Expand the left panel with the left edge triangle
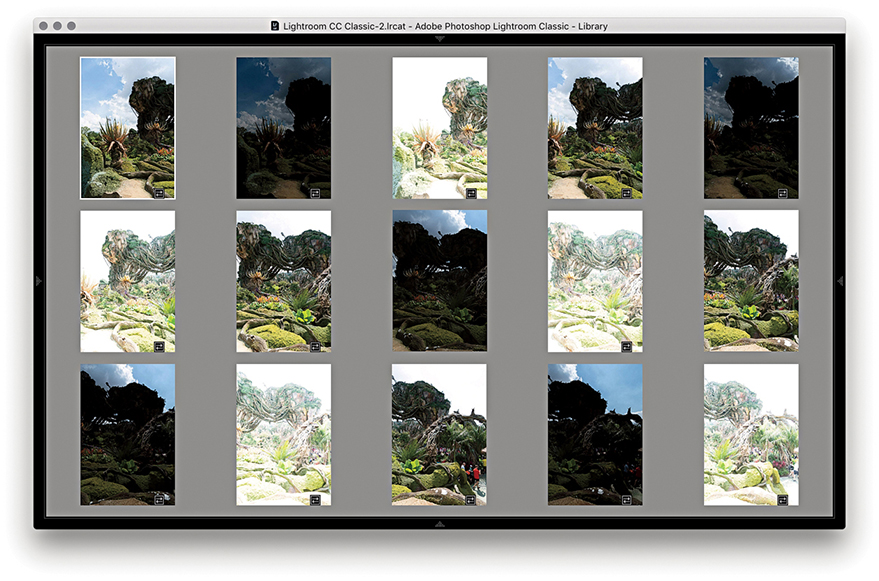This screenshot has width=879, height=581. click(39, 281)
